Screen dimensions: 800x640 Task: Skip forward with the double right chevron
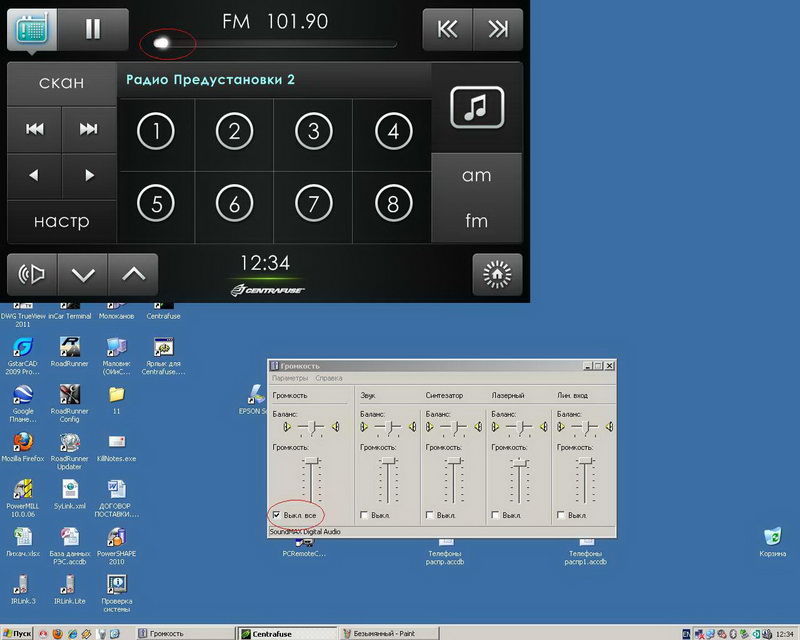coord(497,30)
